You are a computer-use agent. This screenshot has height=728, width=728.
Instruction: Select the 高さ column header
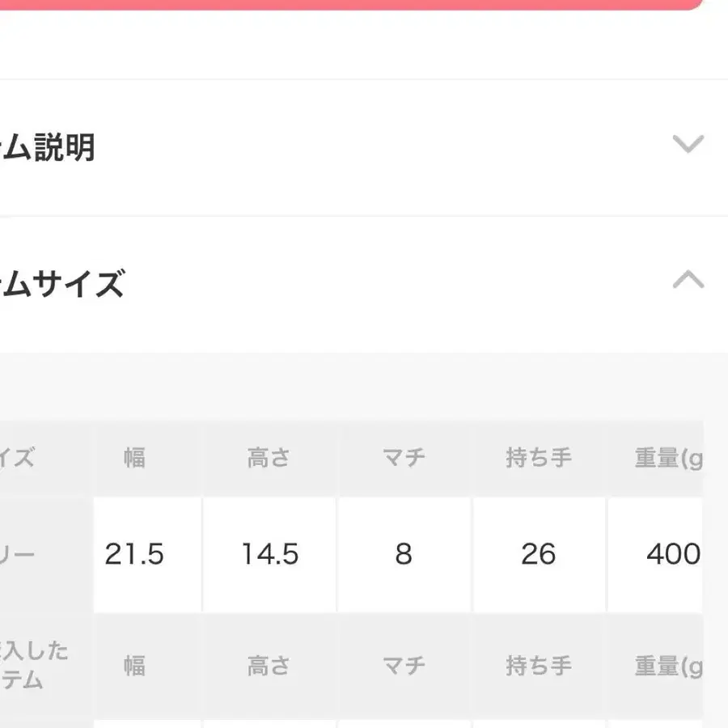point(269,458)
